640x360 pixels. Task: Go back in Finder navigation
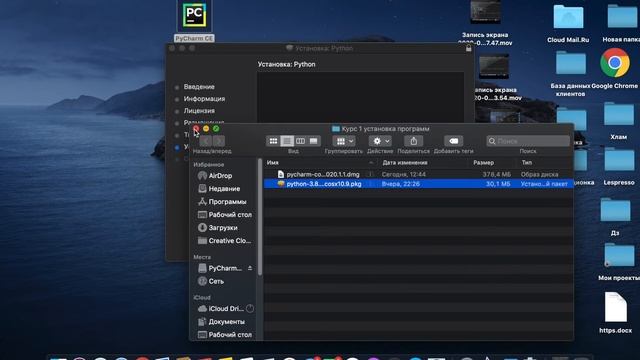[x=206, y=141]
